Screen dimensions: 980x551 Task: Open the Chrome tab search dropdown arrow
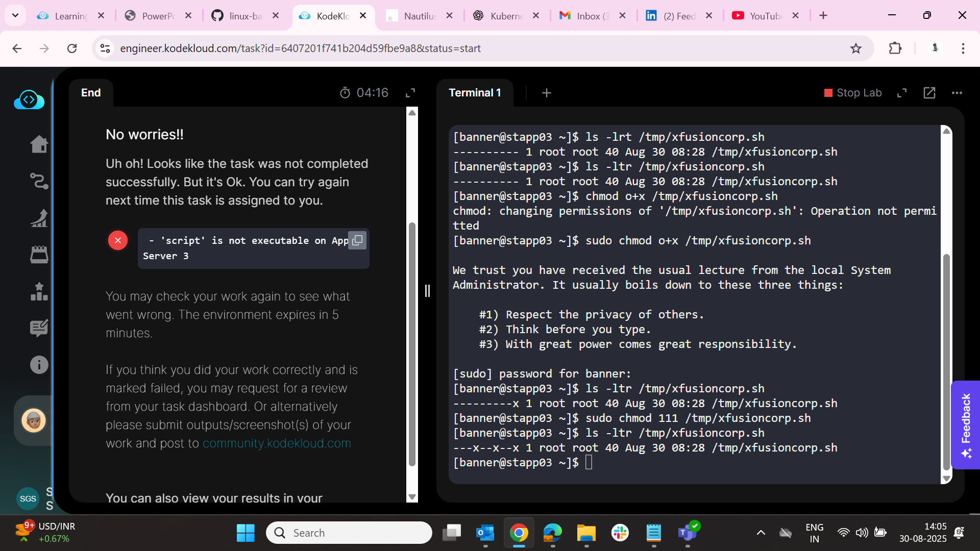[x=15, y=15]
